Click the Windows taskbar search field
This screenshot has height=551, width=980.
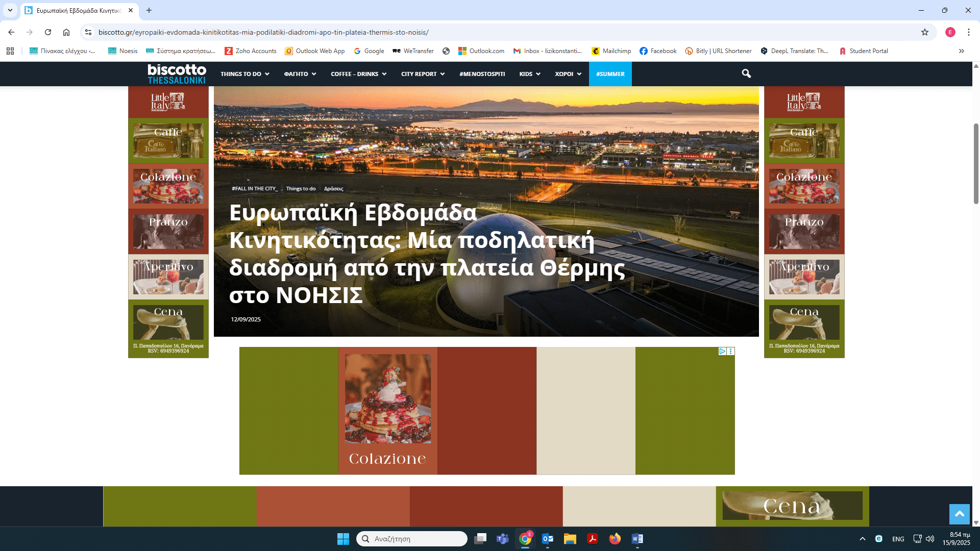[x=411, y=539]
